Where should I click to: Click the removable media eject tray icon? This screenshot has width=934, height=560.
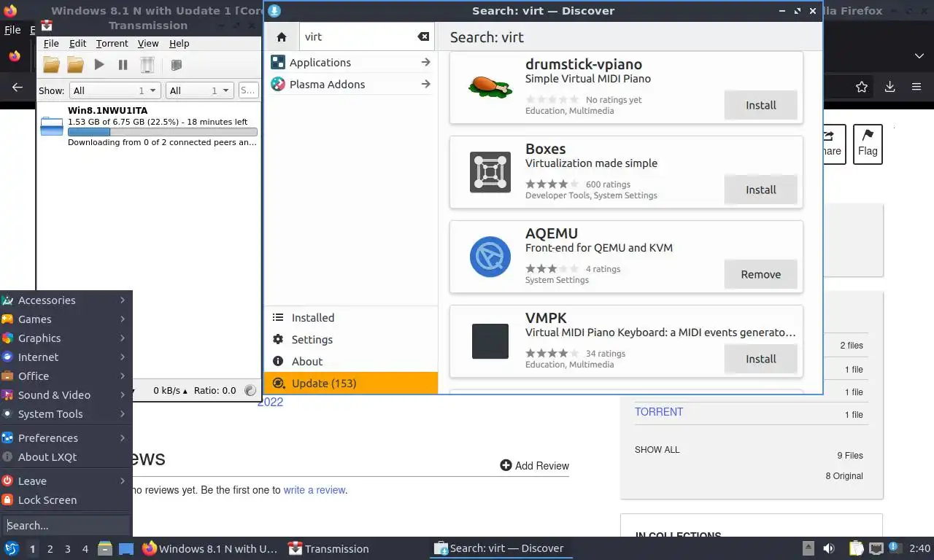(x=808, y=548)
